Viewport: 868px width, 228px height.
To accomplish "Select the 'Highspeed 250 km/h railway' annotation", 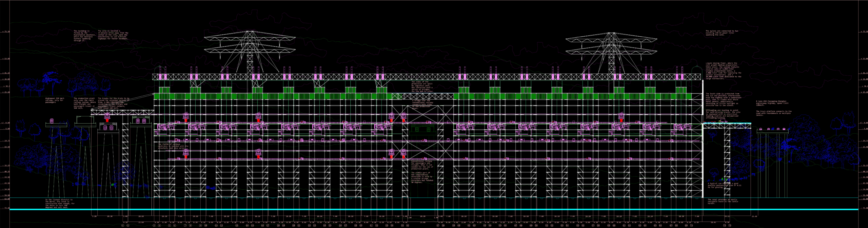I will pos(55,100).
